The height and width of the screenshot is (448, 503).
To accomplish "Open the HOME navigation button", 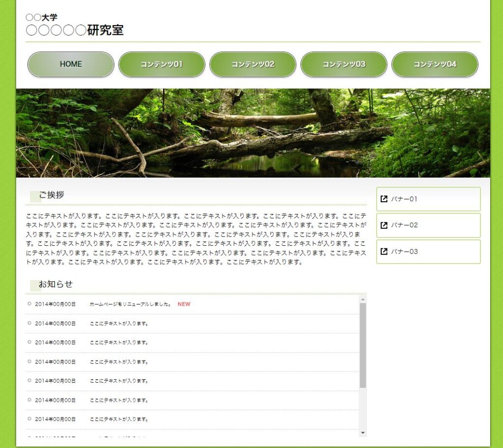I will [71, 64].
